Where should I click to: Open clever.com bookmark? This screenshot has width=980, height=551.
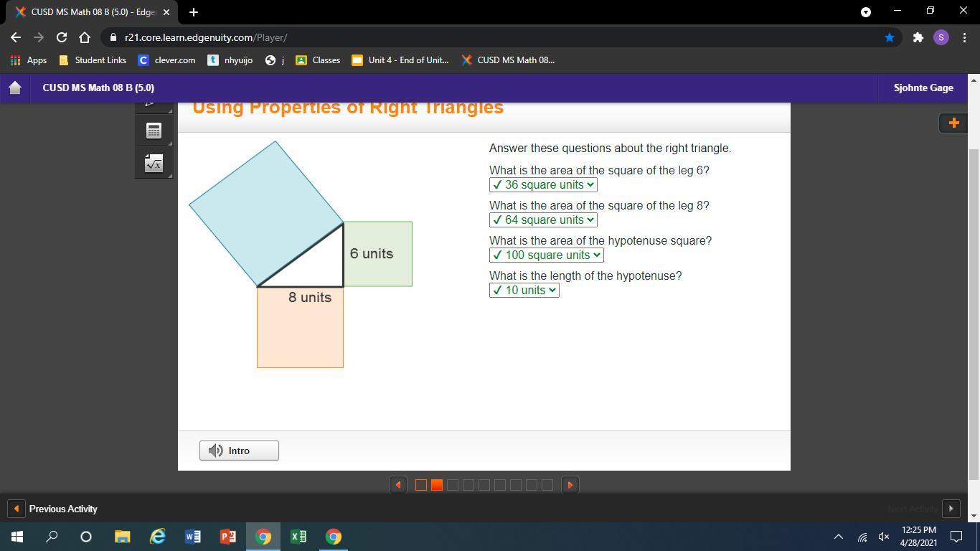click(166, 60)
